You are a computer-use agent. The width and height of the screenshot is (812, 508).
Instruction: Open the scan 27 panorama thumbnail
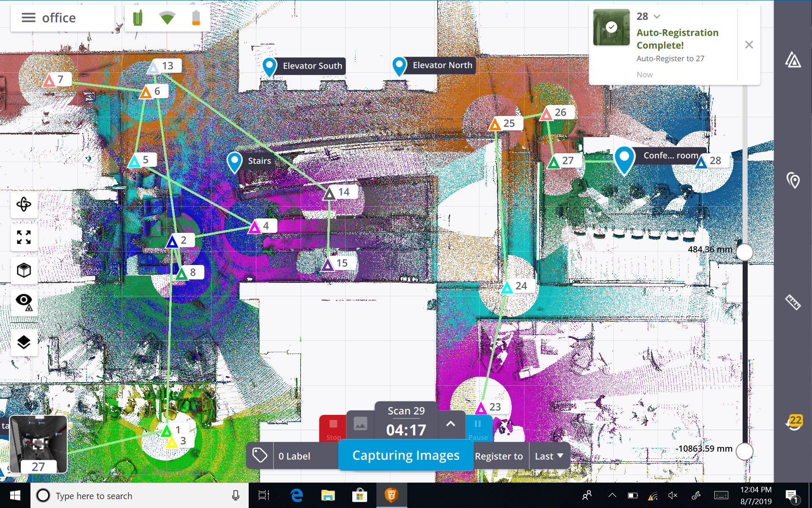(x=38, y=443)
